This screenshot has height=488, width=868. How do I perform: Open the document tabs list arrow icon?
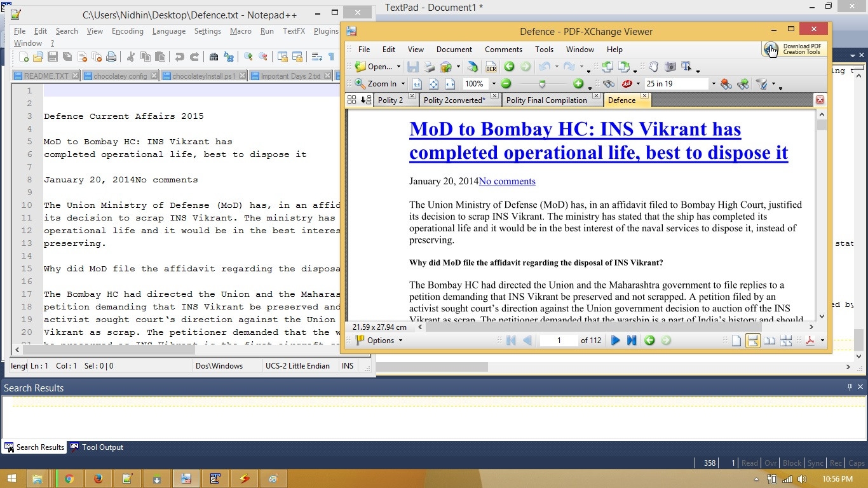(366, 100)
